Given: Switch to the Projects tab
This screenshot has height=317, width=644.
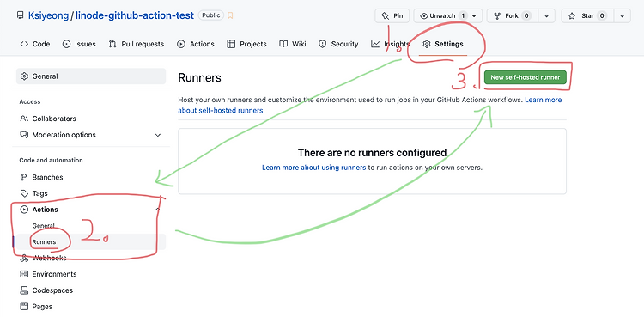Looking at the screenshot, I should [246, 44].
